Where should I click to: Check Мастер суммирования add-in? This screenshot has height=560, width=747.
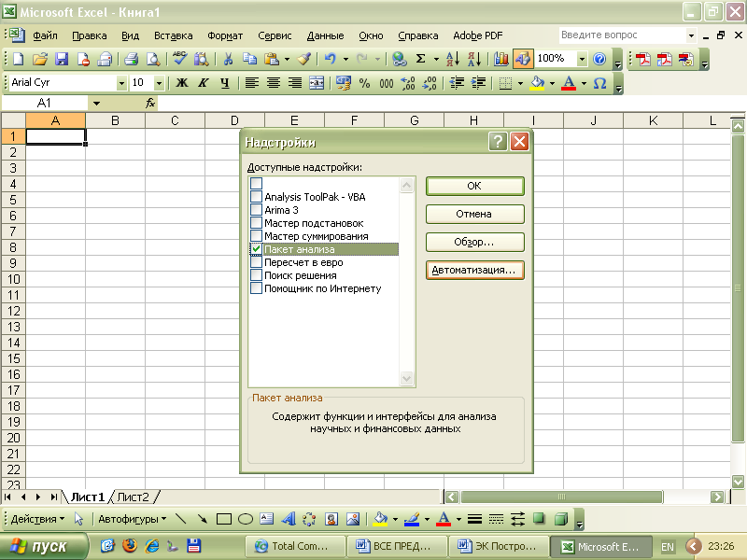coord(256,236)
